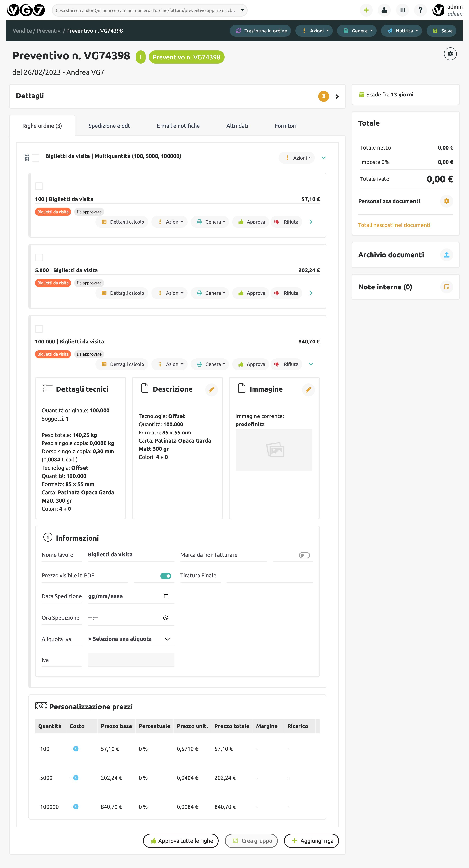This screenshot has width=469, height=868.
Task: Expand the 100 Biglietti da visita row chevron
Action: [311, 222]
